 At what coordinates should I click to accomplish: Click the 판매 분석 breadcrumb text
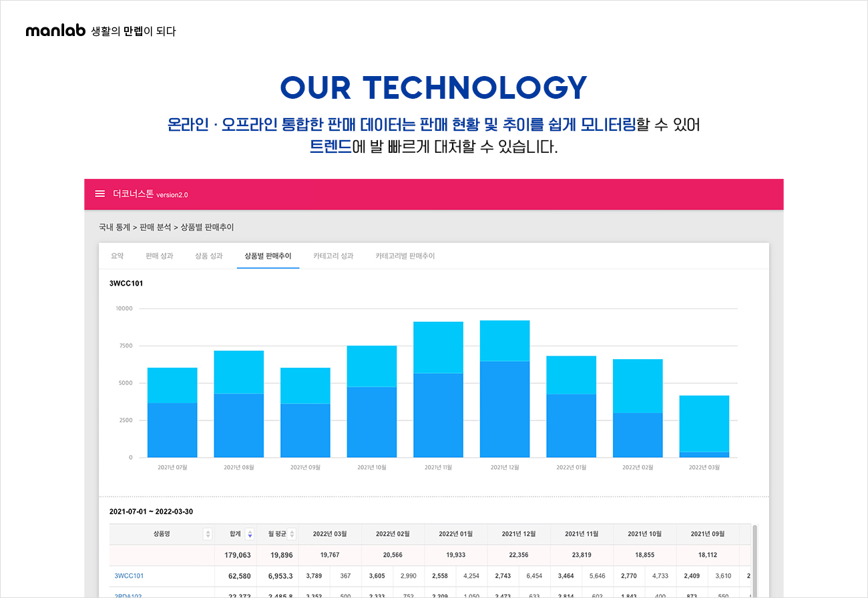tap(156, 228)
